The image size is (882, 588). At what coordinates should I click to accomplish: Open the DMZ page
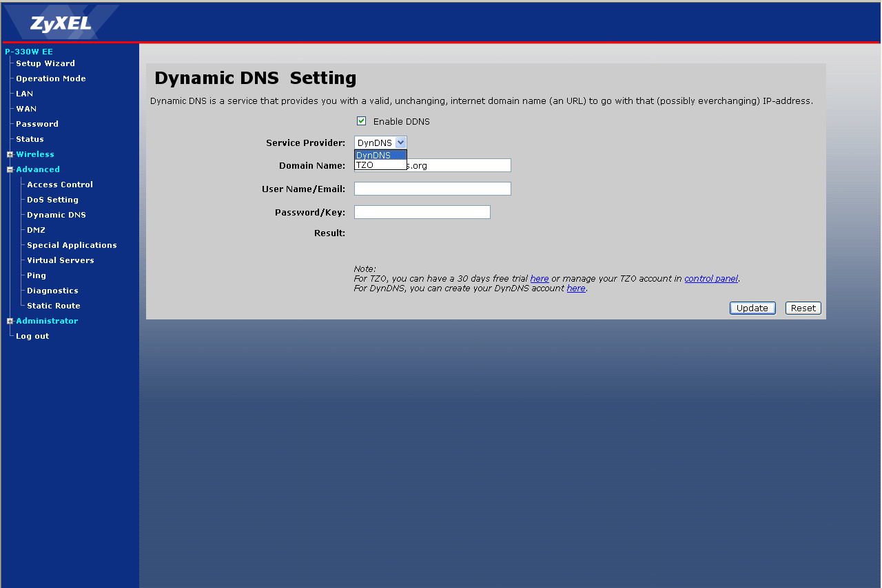click(36, 230)
